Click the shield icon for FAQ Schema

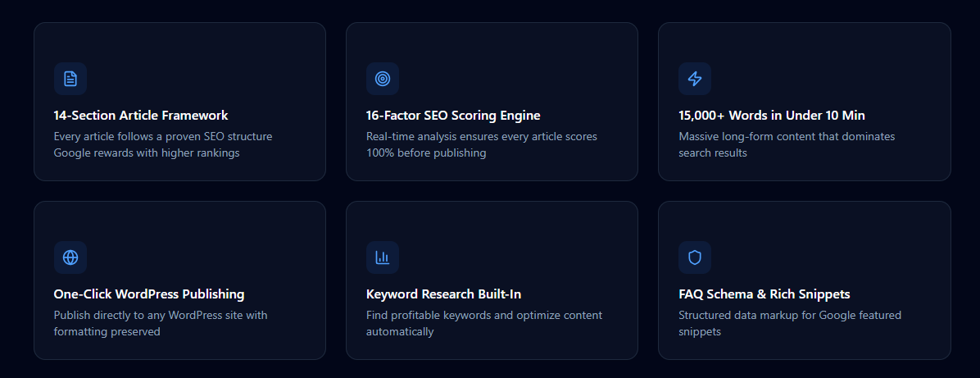[694, 257]
